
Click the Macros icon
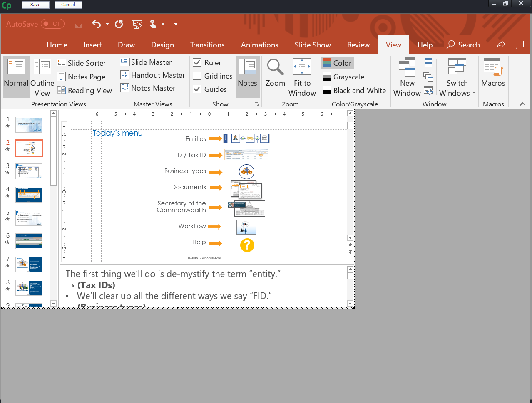click(x=493, y=67)
